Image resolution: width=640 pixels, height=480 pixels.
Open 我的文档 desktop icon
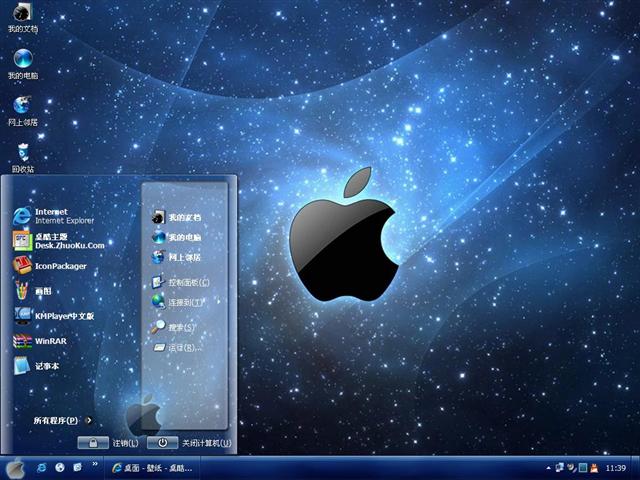click(22, 18)
